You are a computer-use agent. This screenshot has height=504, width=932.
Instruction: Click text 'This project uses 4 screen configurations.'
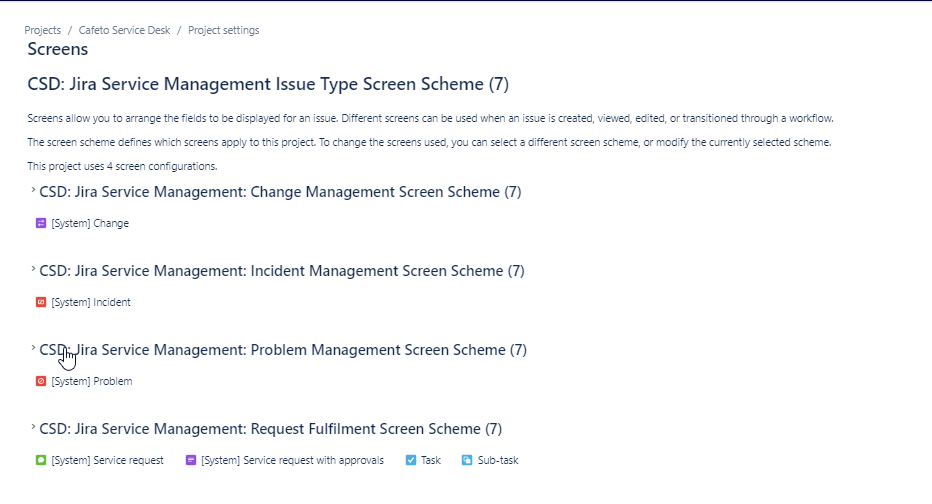122,166
